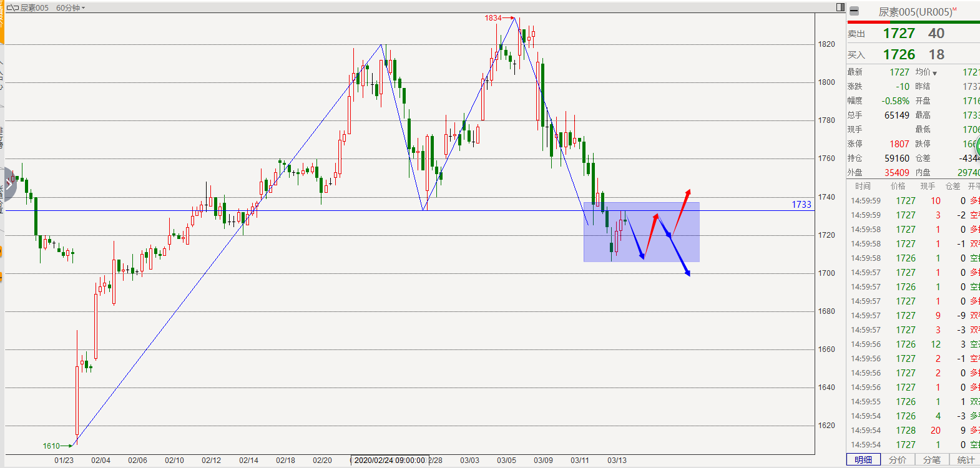Select the lower blue arrow annotation tip
This screenshot has height=468, width=980.
688,273
